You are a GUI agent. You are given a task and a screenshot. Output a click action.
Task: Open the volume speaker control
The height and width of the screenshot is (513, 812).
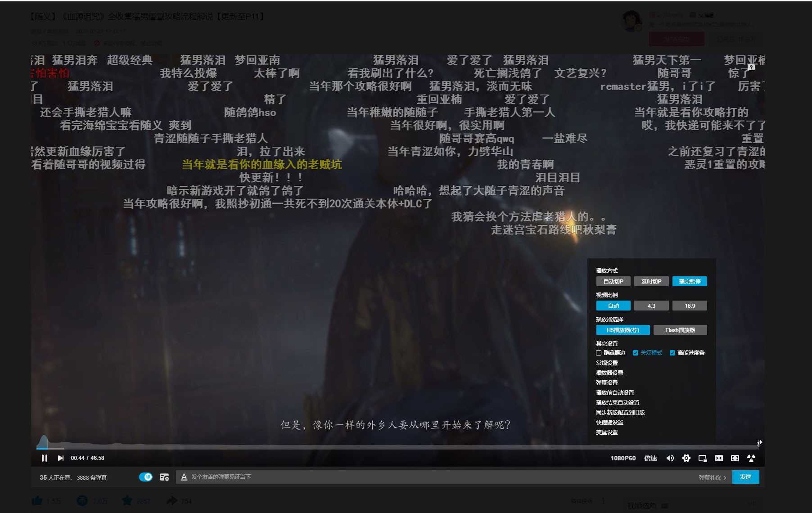tap(670, 458)
